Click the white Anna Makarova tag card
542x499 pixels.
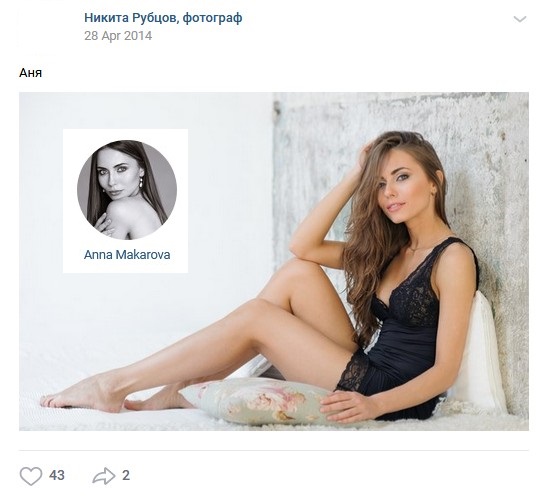[x=125, y=201]
